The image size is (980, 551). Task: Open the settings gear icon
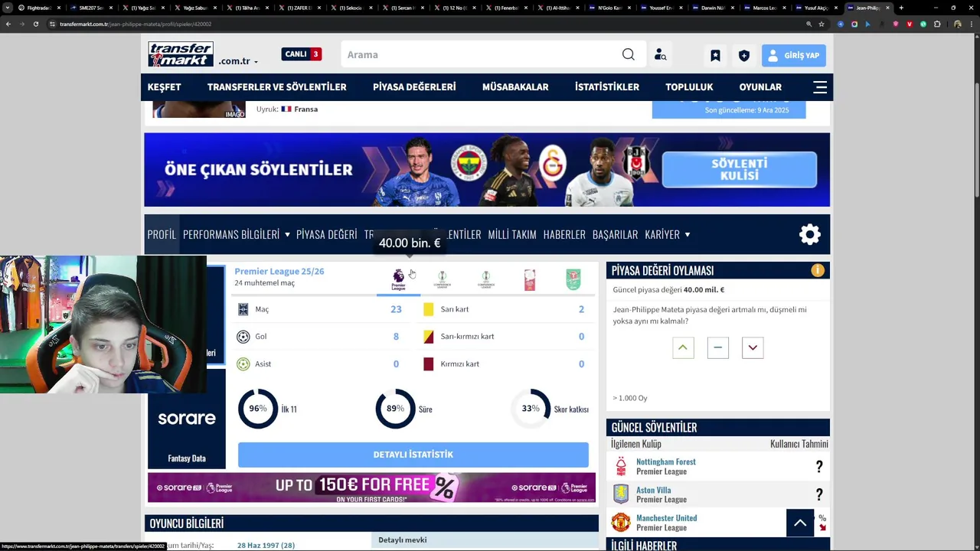point(810,234)
